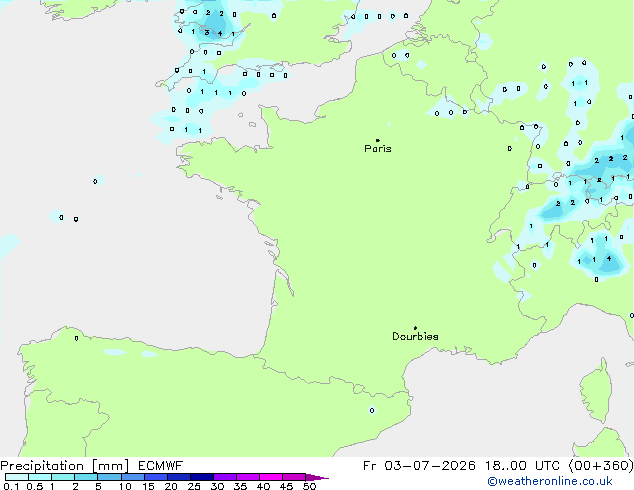The width and height of the screenshot is (634, 490).
Task: Pick the 35–40 mm legend swatch
Action: point(248,477)
